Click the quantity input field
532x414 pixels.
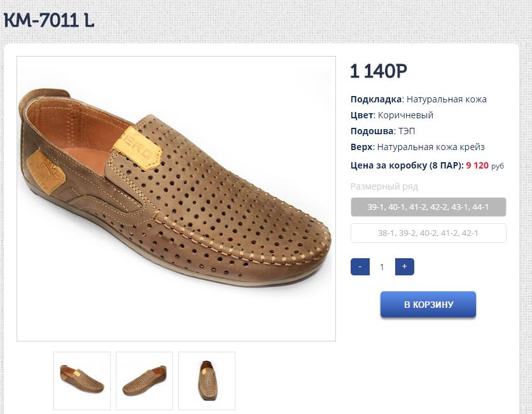pyautogui.click(x=382, y=267)
